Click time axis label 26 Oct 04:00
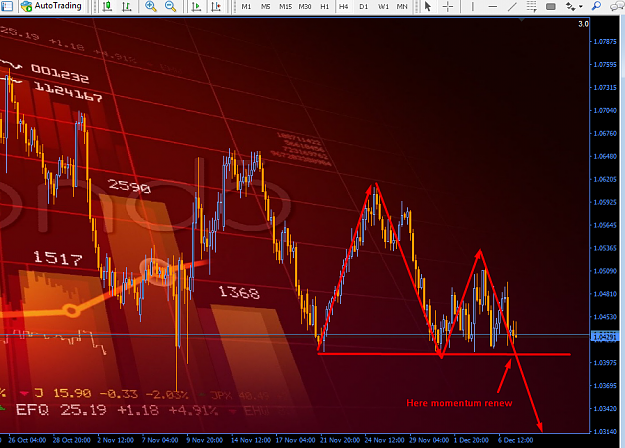 27,440
